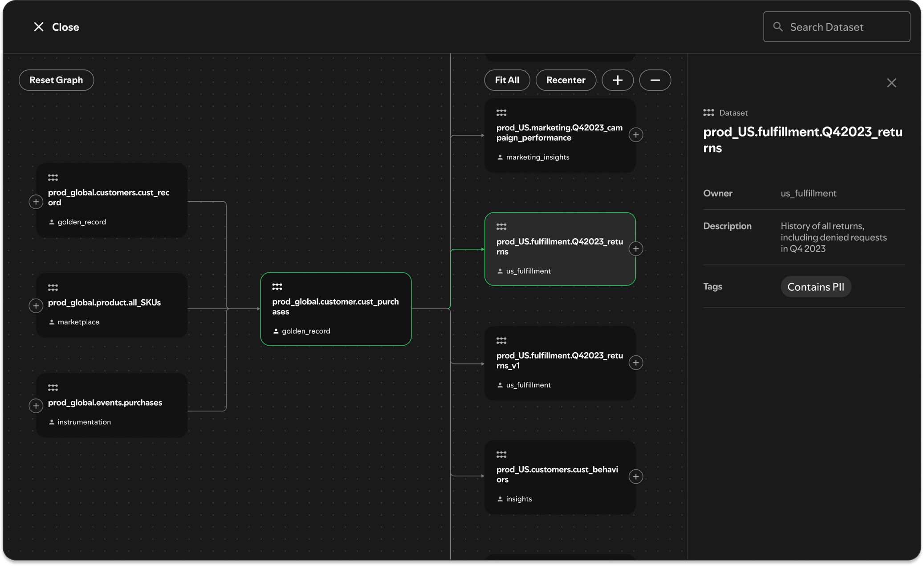Screen dimensions: 924x566
Task: Close the dataset details side panel
Action: click(x=891, y=83)
